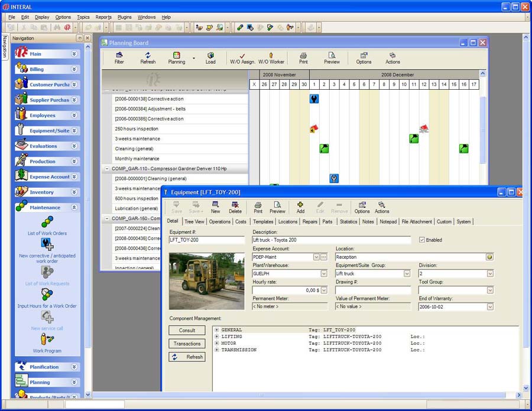This screenshot has width=532, height=411.
Task: Expand the Employees navigation section
Action: 74,115
